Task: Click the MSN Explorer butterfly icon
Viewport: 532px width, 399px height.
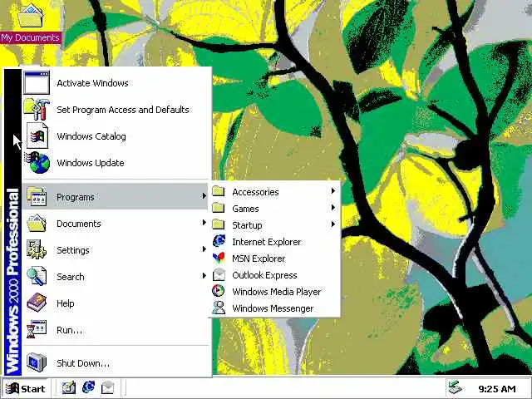Action: (x=219, y=258)
